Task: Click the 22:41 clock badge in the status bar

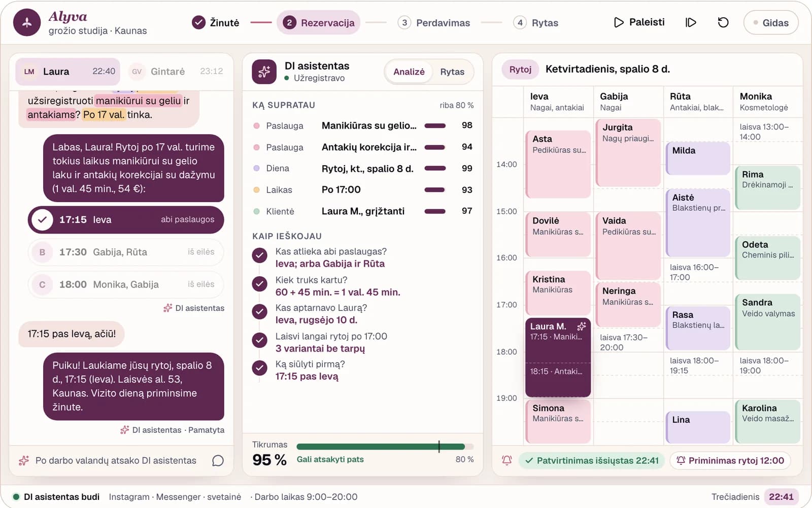Action: coord(781,496)
